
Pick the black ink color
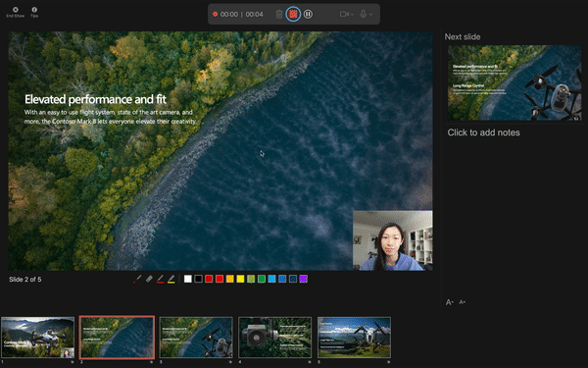coord(198,279)
